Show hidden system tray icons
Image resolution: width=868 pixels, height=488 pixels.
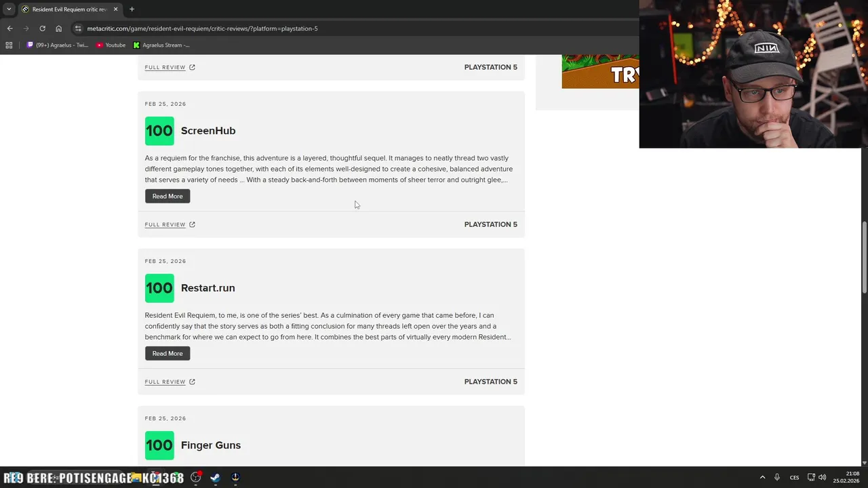click(762, 477)
